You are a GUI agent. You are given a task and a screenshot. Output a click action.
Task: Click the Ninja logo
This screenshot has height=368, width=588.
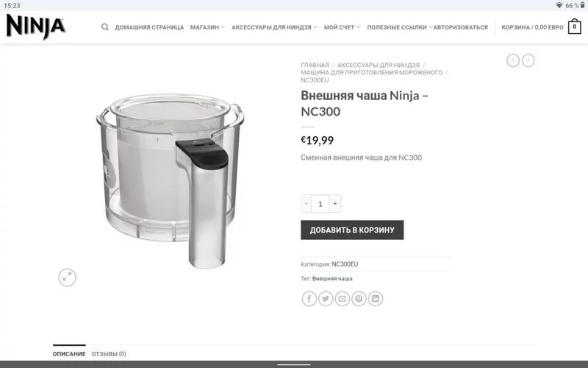36,26
